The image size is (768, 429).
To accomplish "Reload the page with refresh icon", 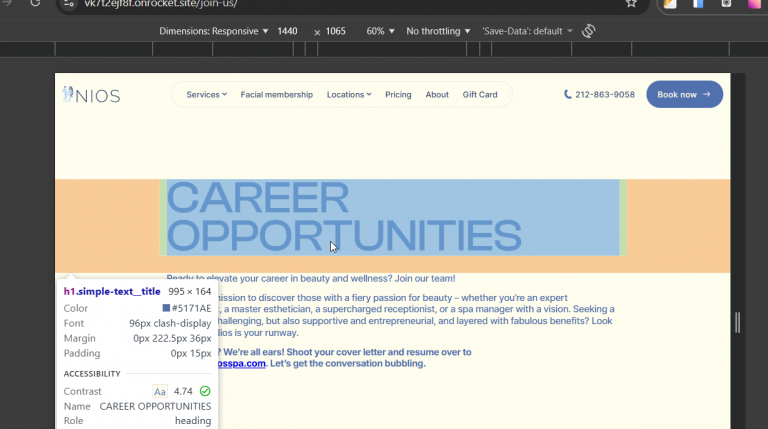I will [x=35, y=3].
